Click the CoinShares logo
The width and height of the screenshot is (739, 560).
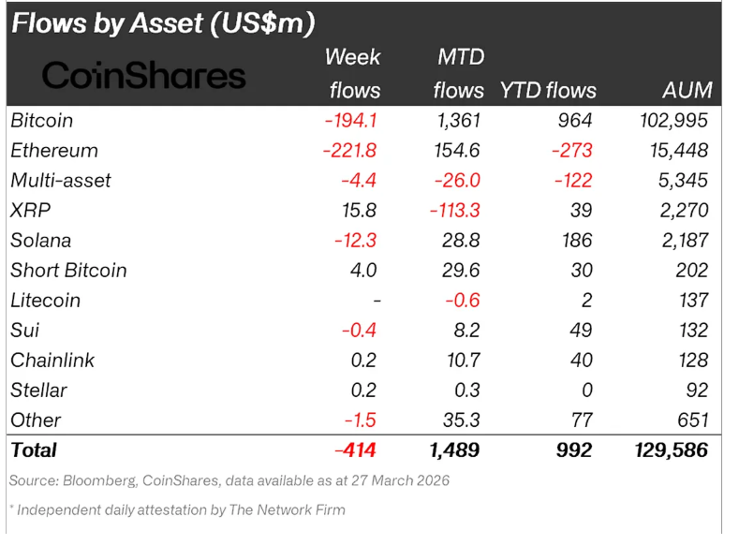(x=143, y=76)
